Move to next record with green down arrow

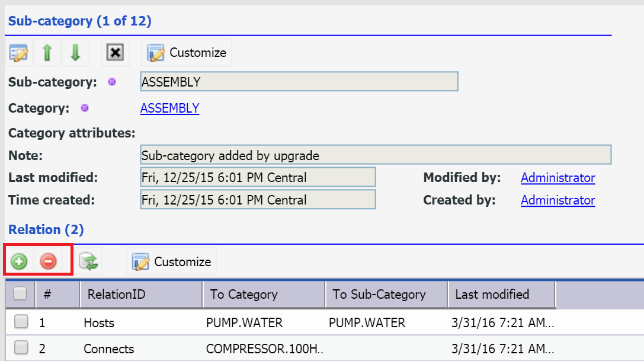tap(75, 53)
